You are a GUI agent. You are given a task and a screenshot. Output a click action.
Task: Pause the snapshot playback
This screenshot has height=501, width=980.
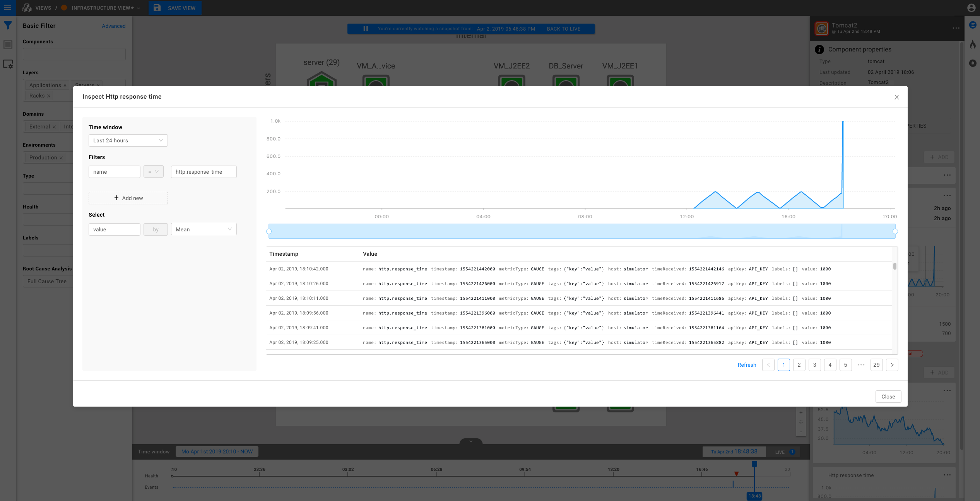366,29
